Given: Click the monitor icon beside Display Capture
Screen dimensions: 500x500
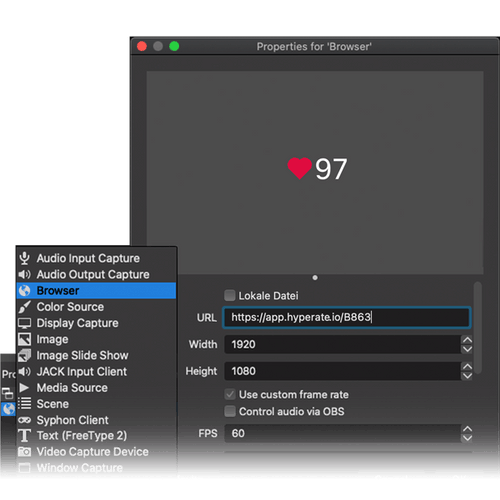Looking at the screenshot, I should [x=24, y=323].
